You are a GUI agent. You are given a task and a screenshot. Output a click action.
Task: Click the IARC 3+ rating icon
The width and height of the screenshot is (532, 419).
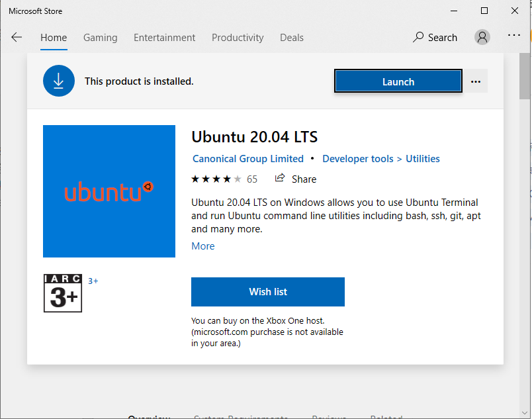62,293
